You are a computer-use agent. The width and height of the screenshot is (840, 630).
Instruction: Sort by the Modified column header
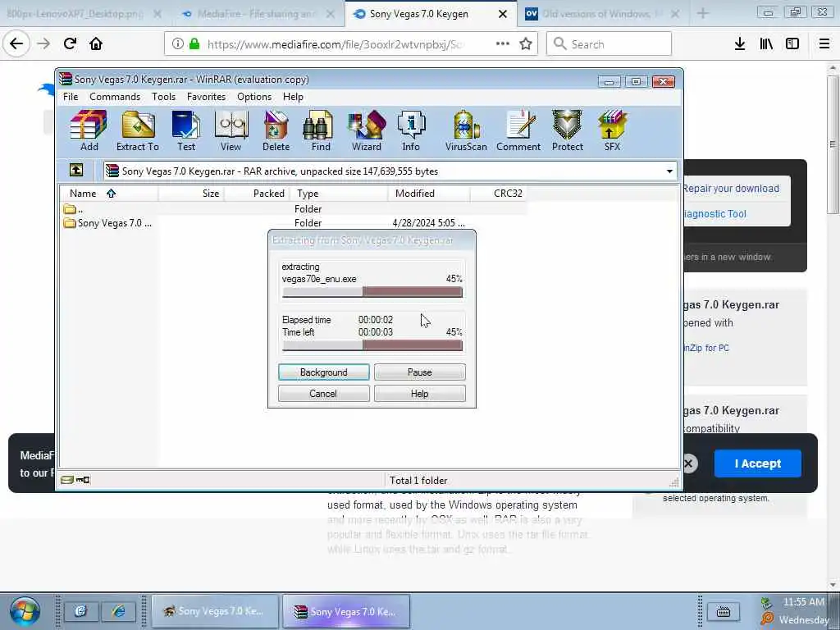[429, 194]
